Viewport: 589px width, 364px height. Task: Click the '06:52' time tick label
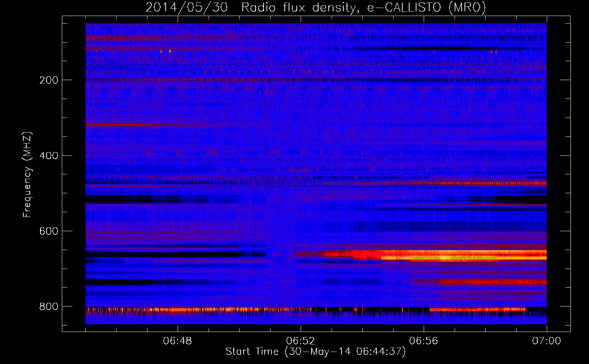coord(301,341)
